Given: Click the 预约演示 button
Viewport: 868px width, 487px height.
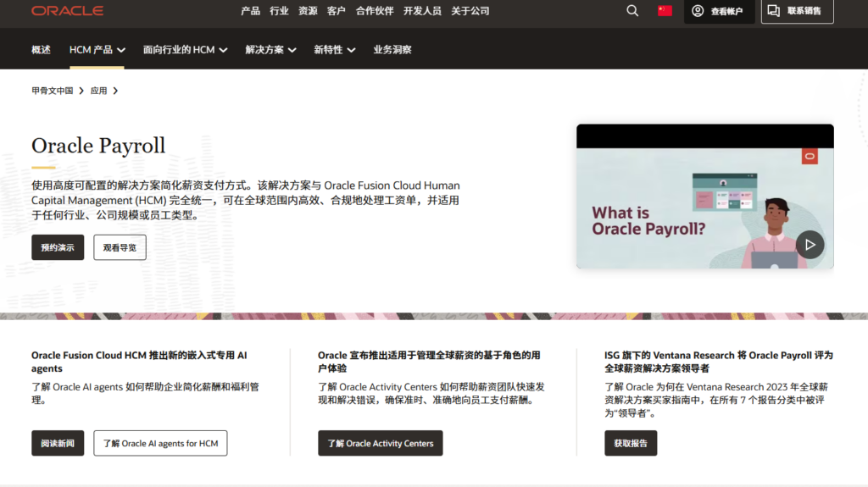Looking at the screenshot, I should point(58,247).
